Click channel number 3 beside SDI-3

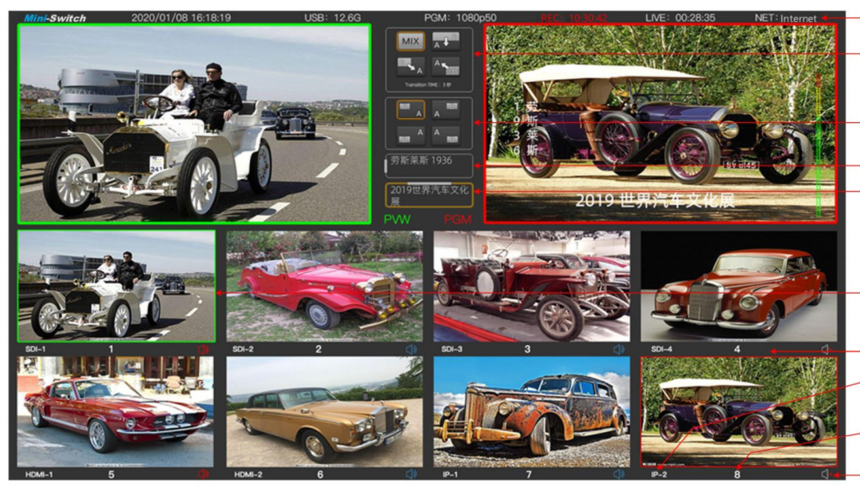coord(527,349)
